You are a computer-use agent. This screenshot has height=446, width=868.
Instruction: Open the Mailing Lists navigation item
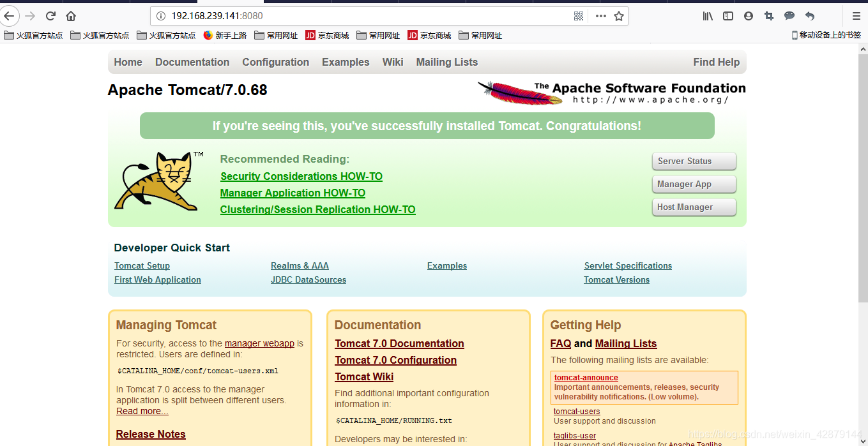point(447,62)
